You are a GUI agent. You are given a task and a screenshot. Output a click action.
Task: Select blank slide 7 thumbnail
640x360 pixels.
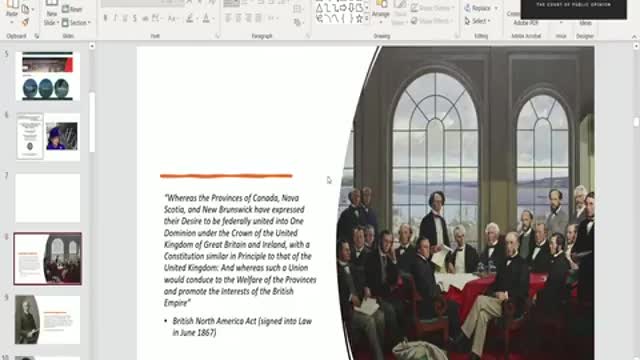pyautogui.click(x=47, y=198)
